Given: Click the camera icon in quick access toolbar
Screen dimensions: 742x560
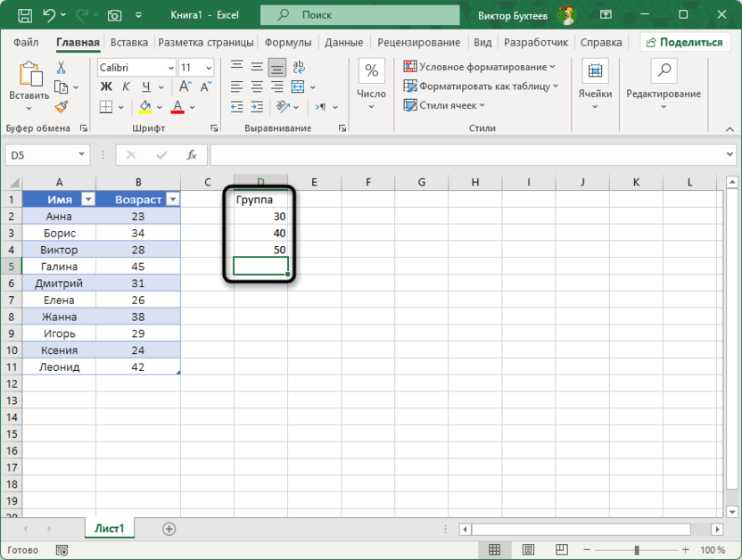Looking at the screenshot, I should pos(114,15).
